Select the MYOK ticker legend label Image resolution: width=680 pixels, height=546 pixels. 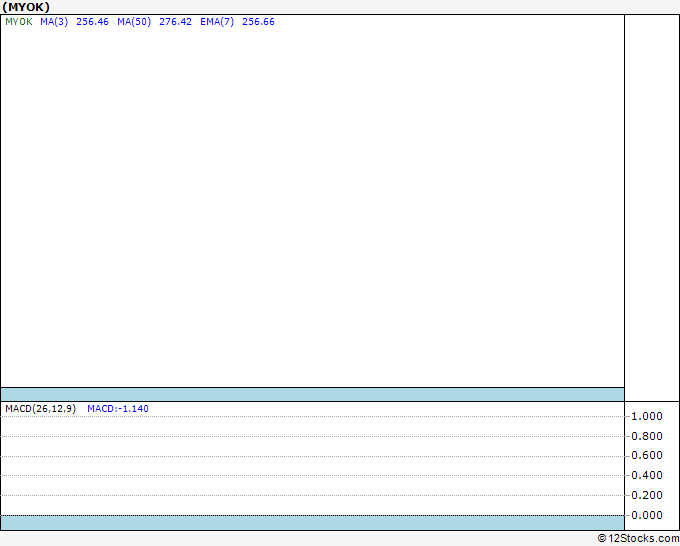coord(19,22)
